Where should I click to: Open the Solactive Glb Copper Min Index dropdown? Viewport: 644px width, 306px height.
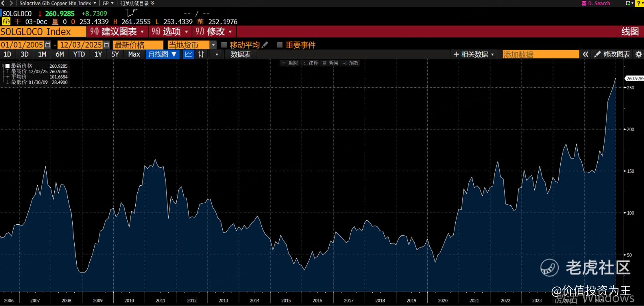[58, 3]
